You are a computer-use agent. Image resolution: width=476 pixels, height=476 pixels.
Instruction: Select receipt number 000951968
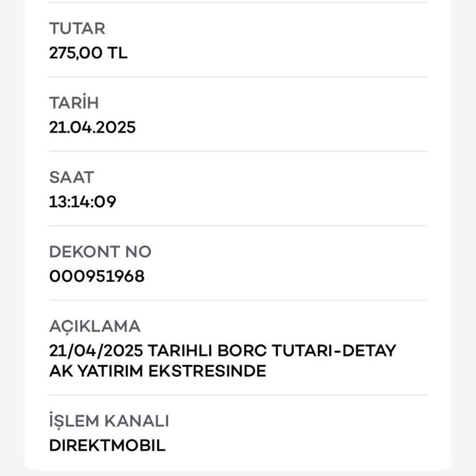point(97,276)
